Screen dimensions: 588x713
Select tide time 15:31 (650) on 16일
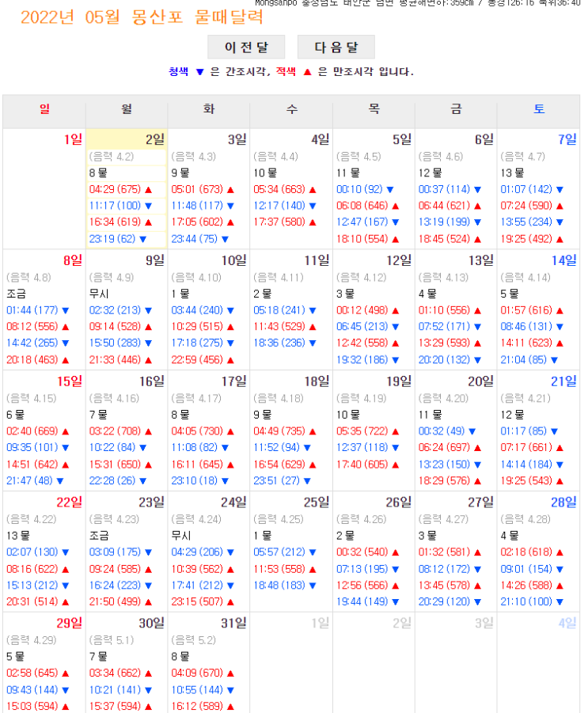[115, 465]
